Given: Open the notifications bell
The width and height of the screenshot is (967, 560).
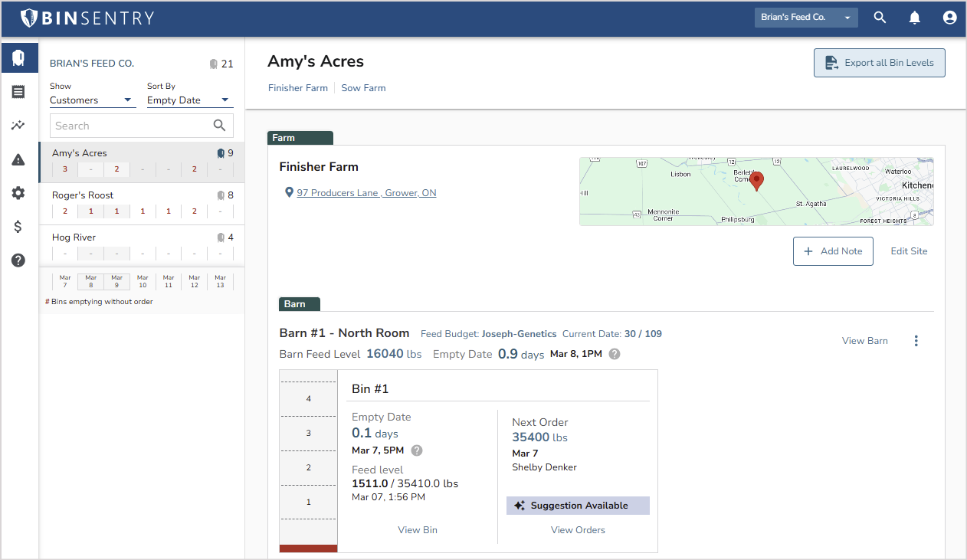Looking at the screenshot, I should (x=915, y=18).
